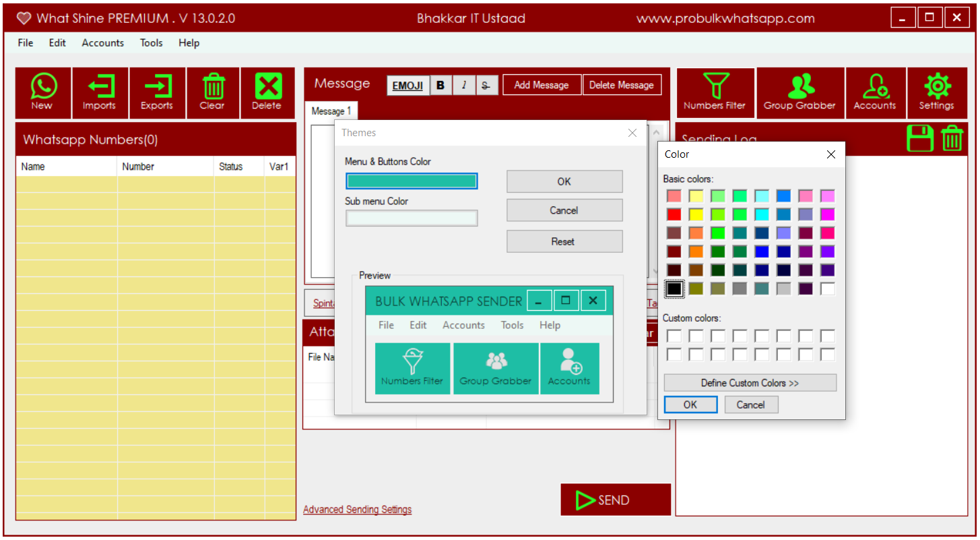
Task: Open the EMOJI picker
Action: (407, 85)
